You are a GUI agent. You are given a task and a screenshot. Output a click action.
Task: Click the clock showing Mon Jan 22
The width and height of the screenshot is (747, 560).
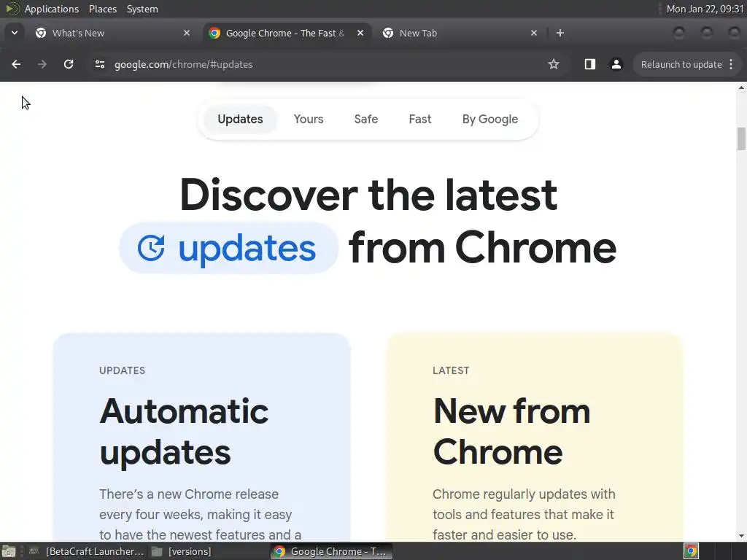tap(705, 9)
